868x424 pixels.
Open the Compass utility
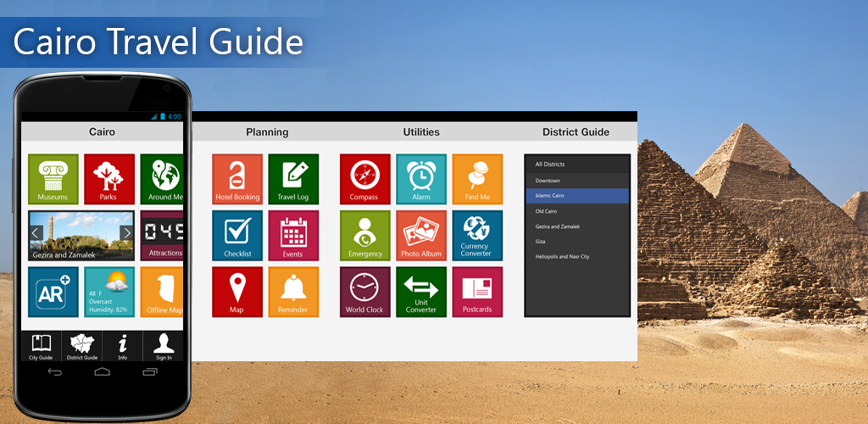click(365, 179)
